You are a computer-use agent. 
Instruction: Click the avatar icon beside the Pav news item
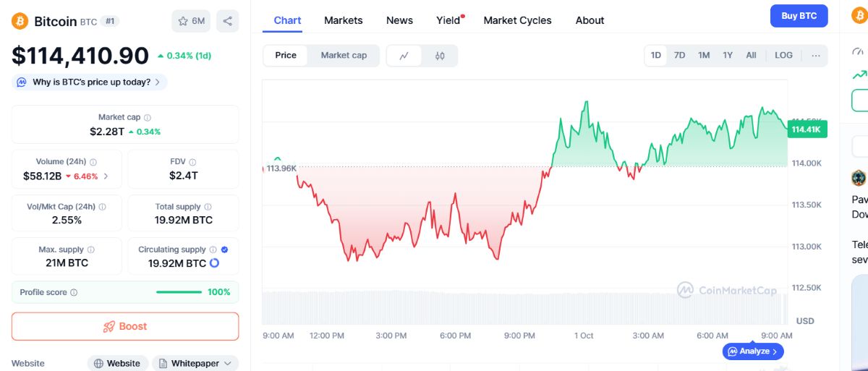[859, 177]
